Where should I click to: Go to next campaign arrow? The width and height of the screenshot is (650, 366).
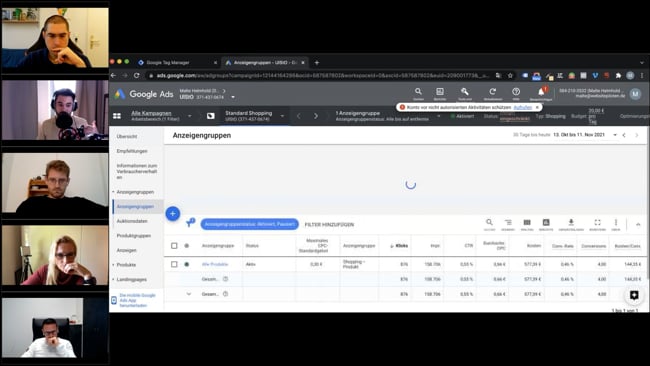click(316, 116)
